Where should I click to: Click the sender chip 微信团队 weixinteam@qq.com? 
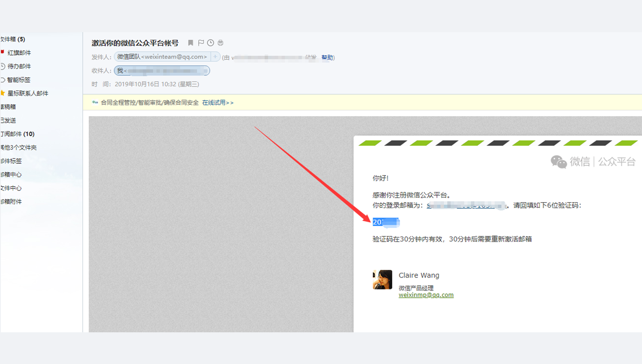[x=162, y=57]
